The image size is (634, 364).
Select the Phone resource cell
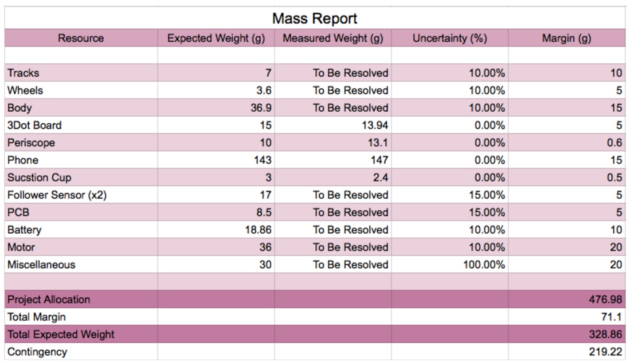pos(81,160)
